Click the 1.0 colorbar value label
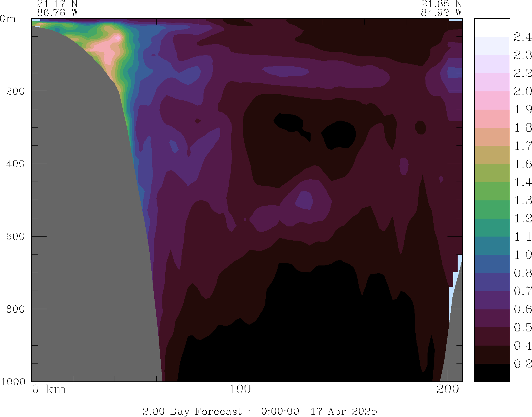 click(x=522, y=255)
